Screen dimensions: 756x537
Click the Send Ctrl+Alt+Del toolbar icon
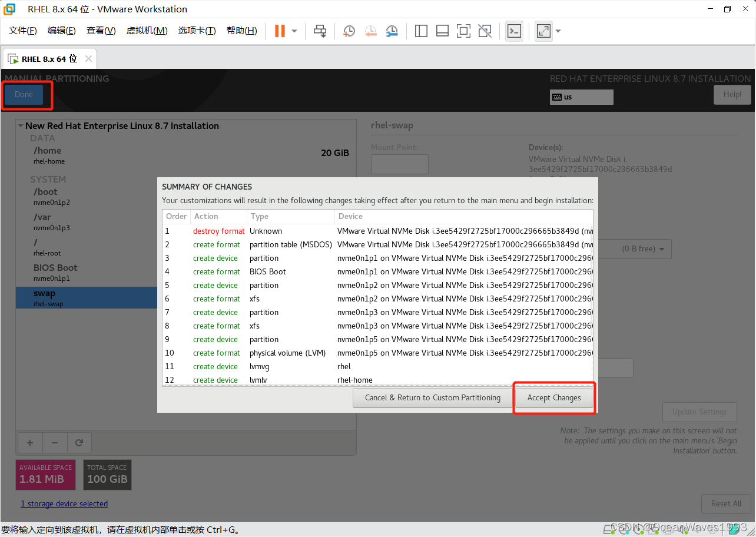point(320,31)
